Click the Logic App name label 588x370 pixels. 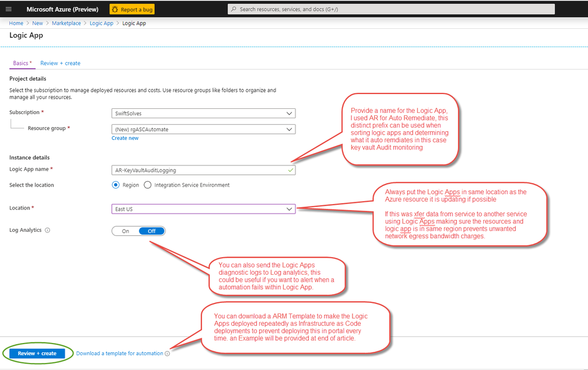[x=29, y=169]
